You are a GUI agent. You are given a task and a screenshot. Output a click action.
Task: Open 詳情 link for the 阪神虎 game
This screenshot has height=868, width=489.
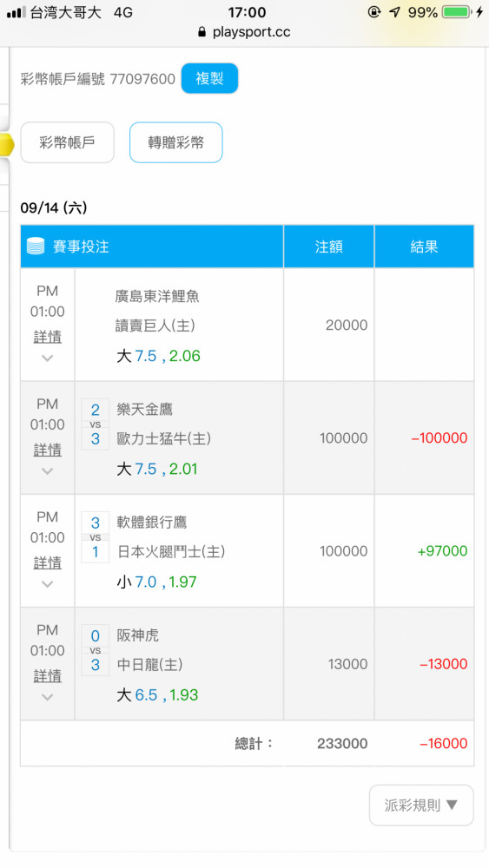click(48, 676)
